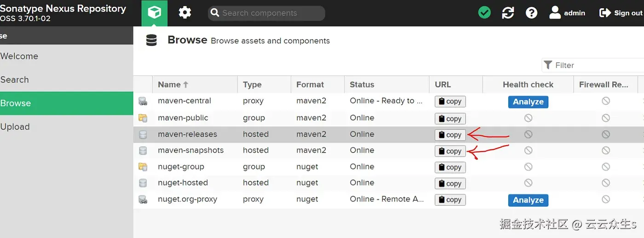
Task: Select Welcome in the left sidebar
Action: [x=19, y=56]
